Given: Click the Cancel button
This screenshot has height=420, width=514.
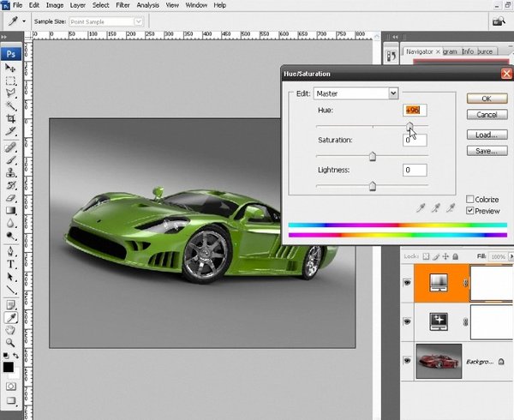Looking at the screenshot, I should pos(487,114).
